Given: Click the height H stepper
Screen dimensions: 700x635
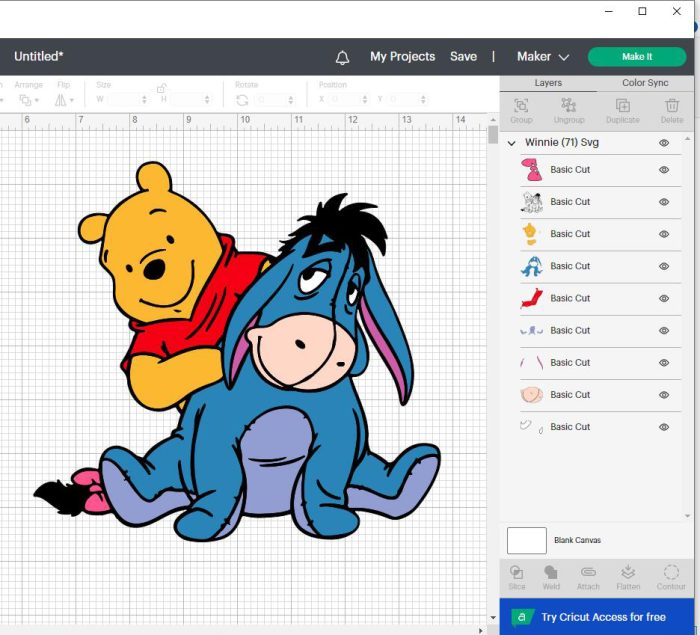Looking at the screenshot, I should pos(207,99).
